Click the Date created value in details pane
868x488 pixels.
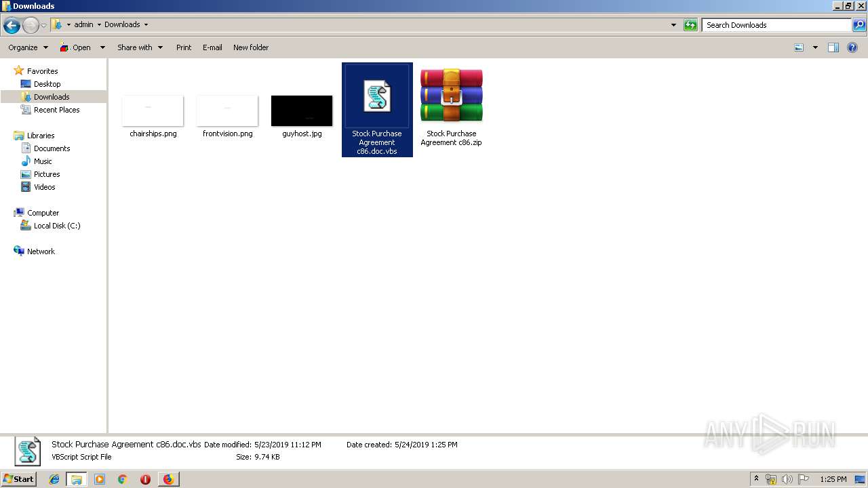click(x=426, y=445)
